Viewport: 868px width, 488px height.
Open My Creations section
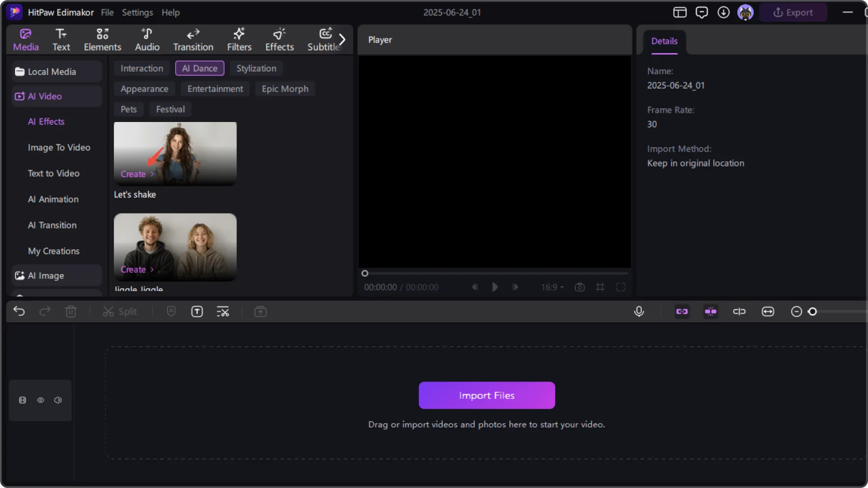(54, 251)
